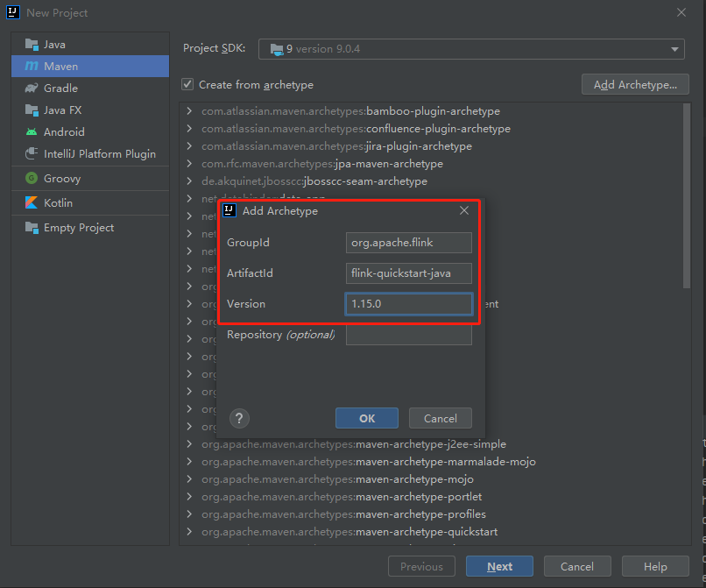Pick the Android robot icon
The height and width of the screenshot is (588, 706).
tap(32, 132)
